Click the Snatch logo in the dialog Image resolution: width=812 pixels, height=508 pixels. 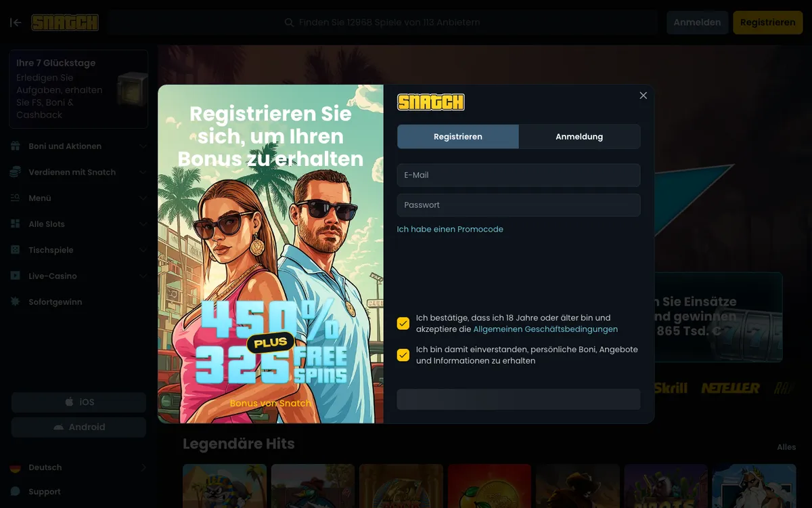coord(430,102)
